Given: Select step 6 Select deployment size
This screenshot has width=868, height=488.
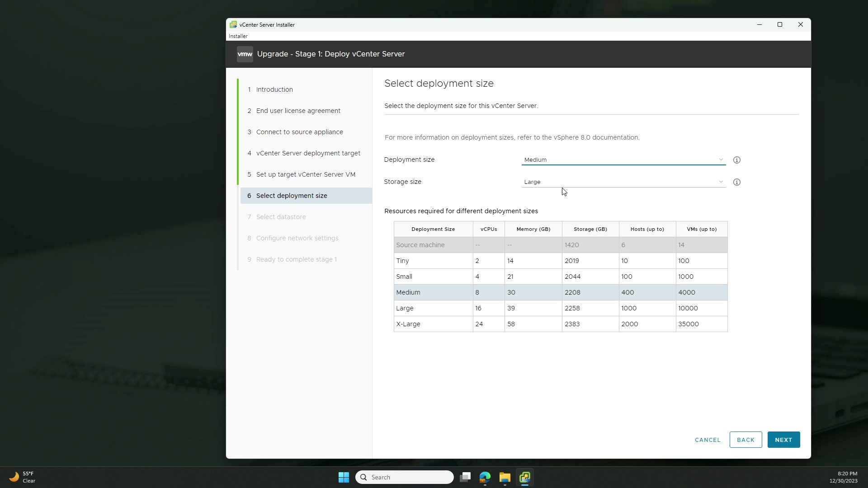Looking at the screenshot, I should pos(306,196).
